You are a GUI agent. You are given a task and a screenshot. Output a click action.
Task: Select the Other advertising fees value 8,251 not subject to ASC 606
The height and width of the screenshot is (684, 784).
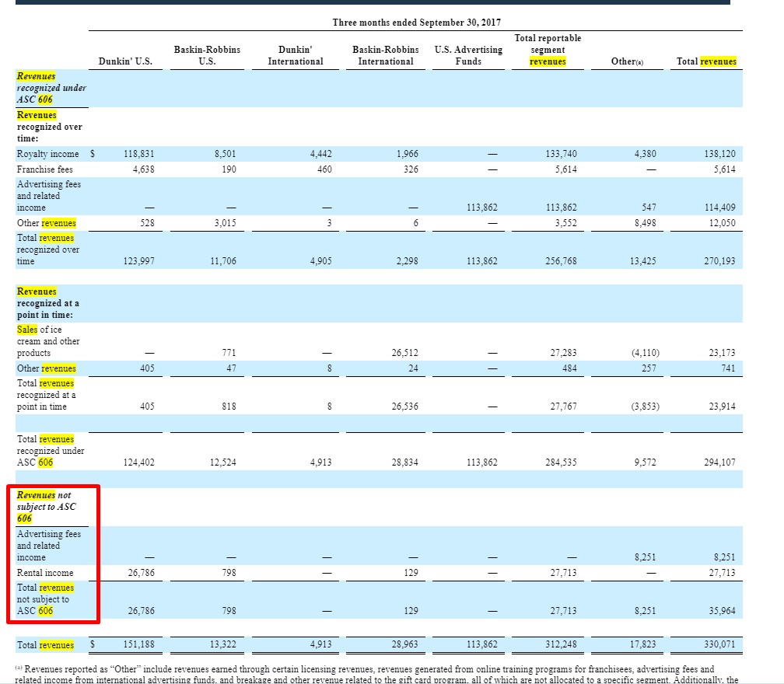(x=645, y=557)
